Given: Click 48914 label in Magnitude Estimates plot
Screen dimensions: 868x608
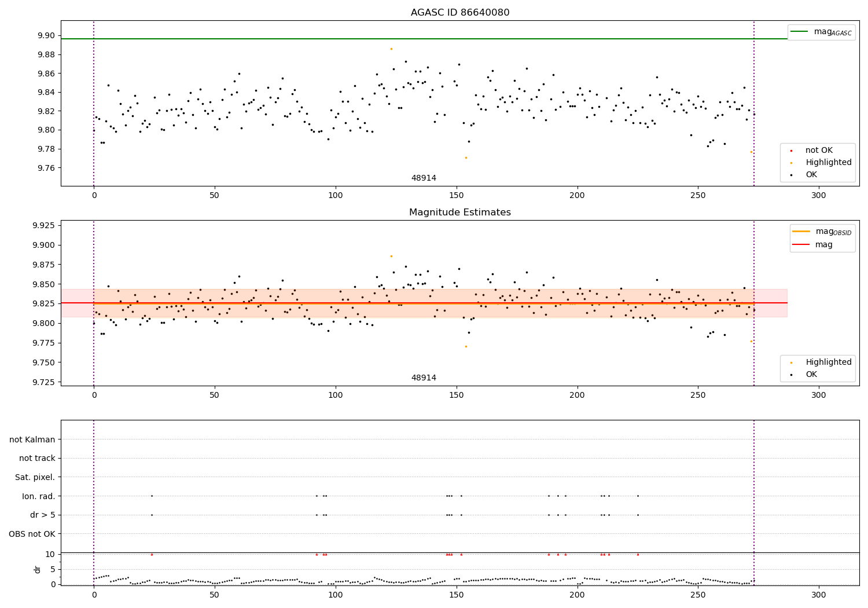Looking at the screenshot, I should (424, 378).
